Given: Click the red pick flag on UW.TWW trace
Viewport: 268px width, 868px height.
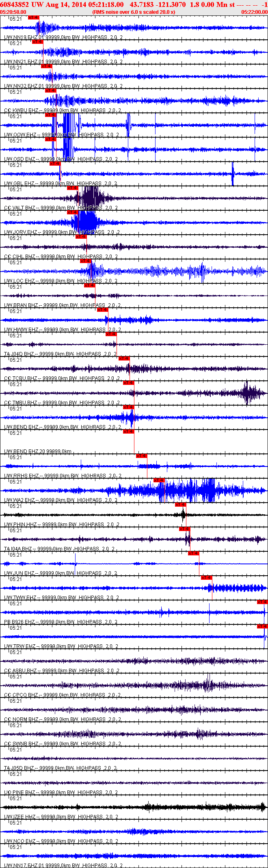Looking at the screenshot, I should 207,578.
